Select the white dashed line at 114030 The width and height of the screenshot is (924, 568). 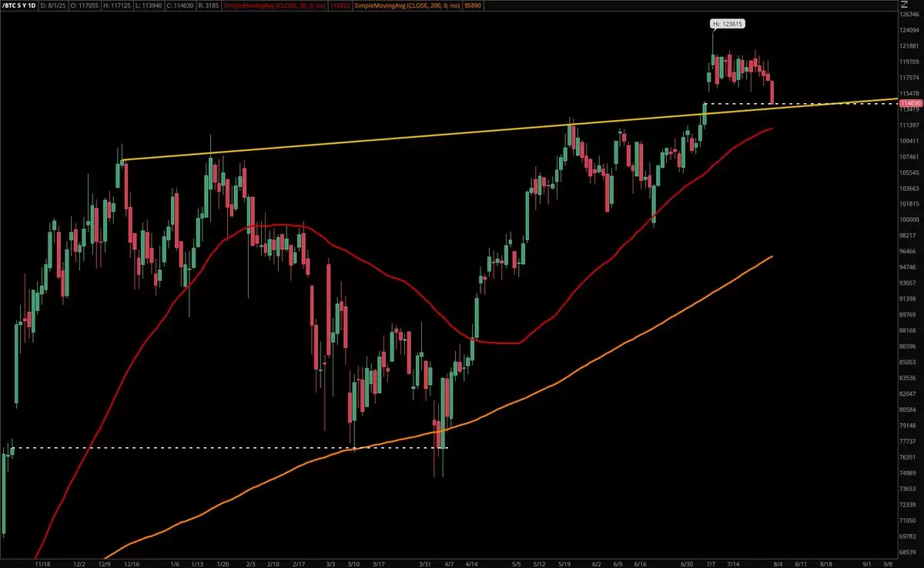801,103
